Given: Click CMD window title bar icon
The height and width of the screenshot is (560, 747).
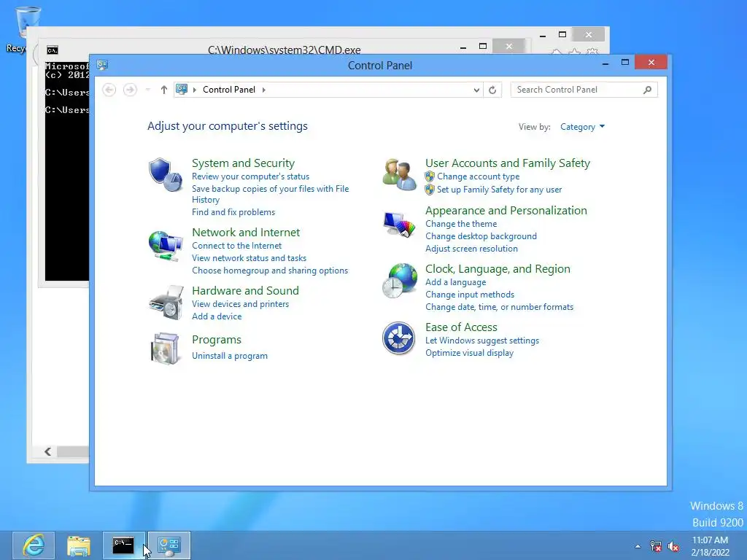Looking at the screenshot, I should click(53, 50).
